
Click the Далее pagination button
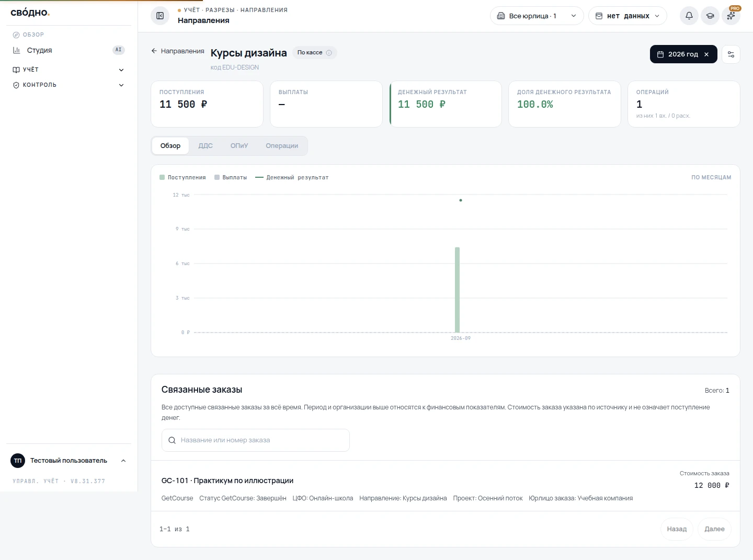pyautogui.click(x=714, y=529)
